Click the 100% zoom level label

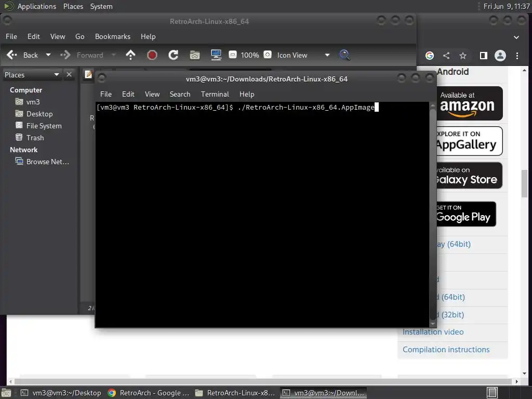[250, 55]
